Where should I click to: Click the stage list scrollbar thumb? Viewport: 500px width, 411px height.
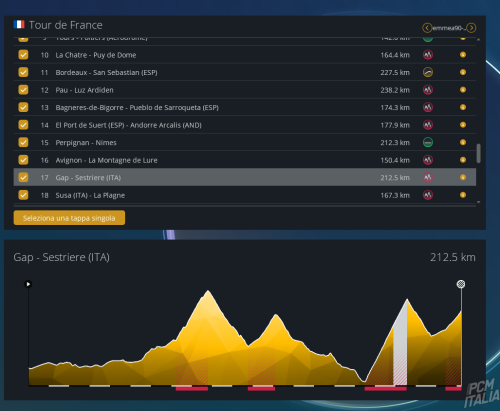point(479,153)
